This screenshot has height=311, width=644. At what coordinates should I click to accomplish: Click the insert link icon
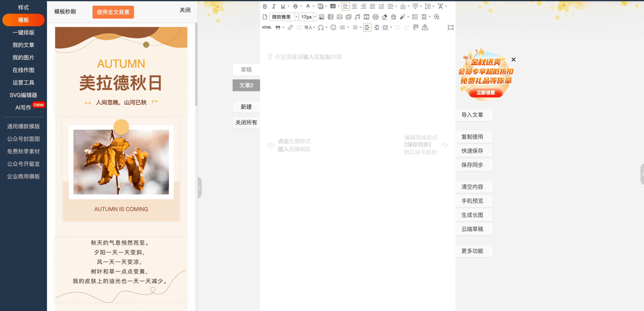pos(290,28)
